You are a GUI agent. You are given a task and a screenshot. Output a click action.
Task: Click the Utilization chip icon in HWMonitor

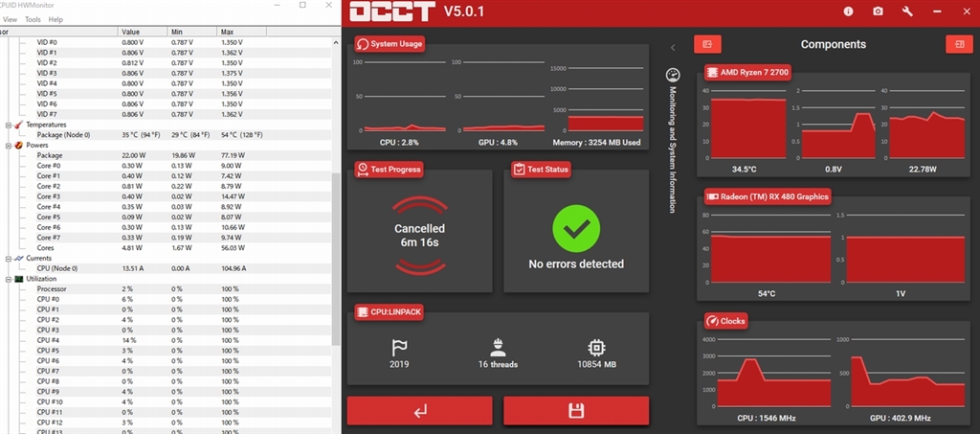point(19,279)
